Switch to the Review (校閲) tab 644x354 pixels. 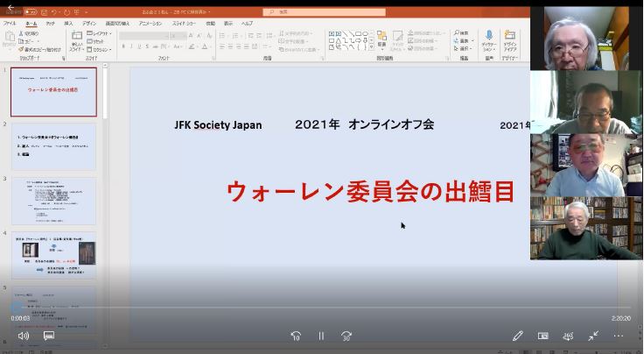click(210, 24)
